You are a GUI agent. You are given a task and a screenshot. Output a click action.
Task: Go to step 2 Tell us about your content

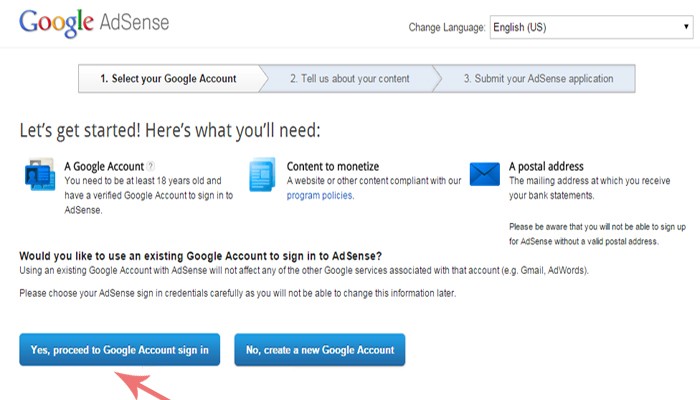pyautogui.click(x=347, y=78)
